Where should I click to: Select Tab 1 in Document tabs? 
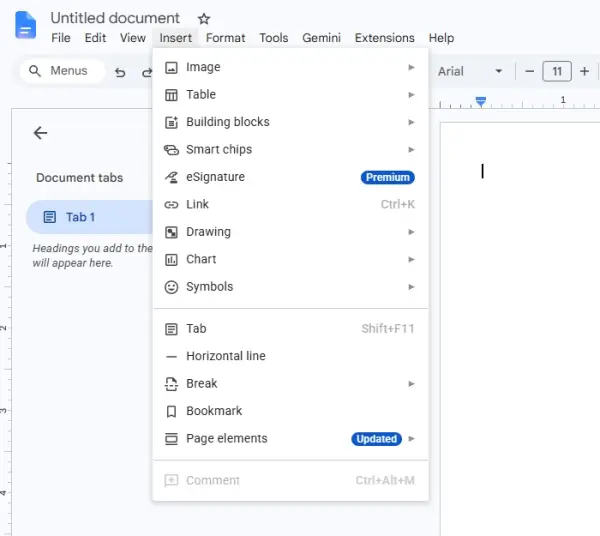point(90,217)
